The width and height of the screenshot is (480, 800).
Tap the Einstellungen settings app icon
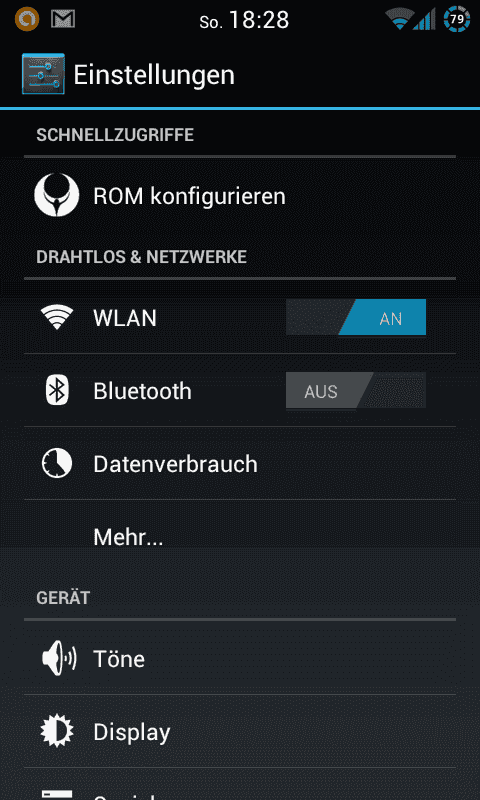click(43, 74)
